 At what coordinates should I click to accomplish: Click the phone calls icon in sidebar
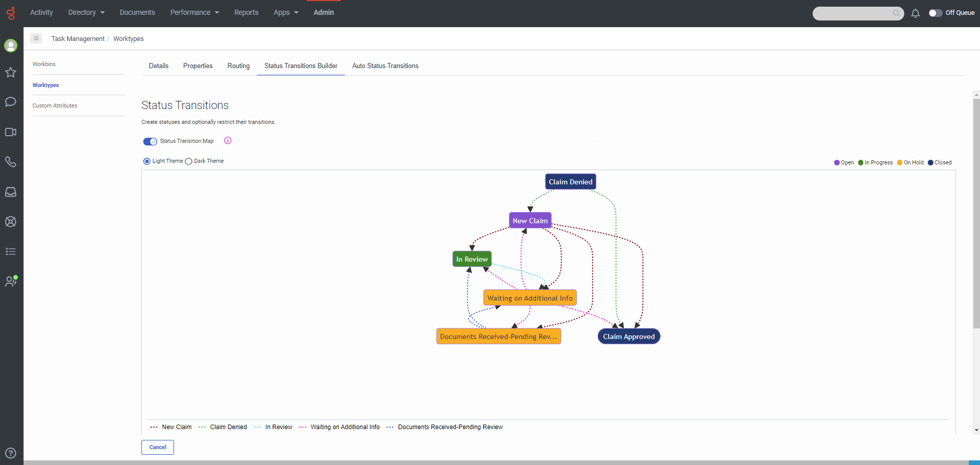pos(11,162)
